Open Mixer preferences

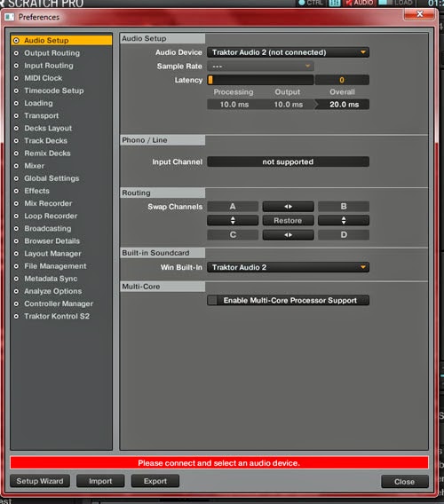point(34,166)
